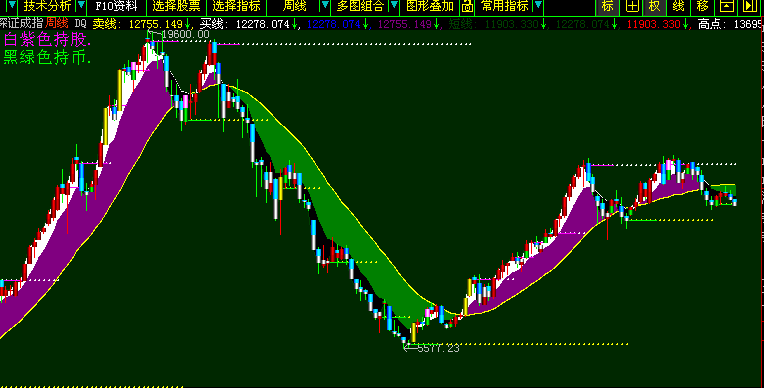Click the 移 move button
Image resolution: width=764 pixels, height=388 pixels.
(702, 7)
